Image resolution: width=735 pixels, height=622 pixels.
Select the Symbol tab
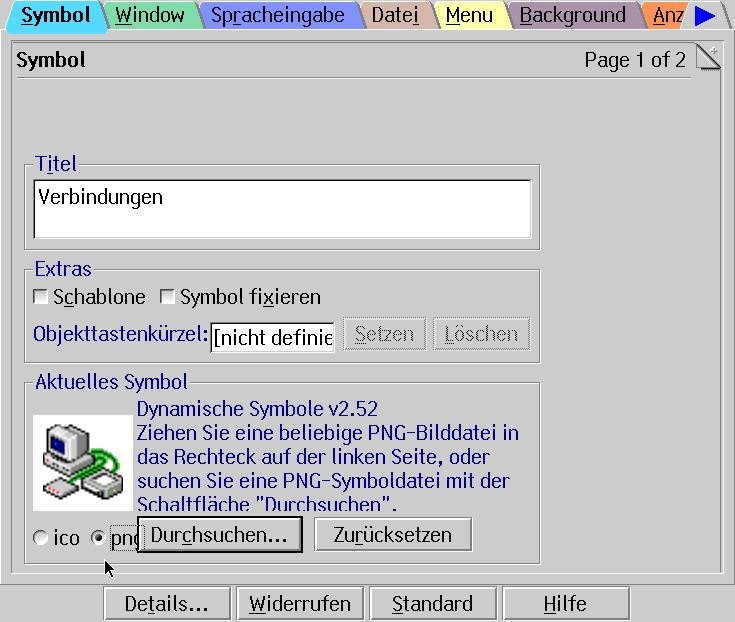[x=55, y=15]
